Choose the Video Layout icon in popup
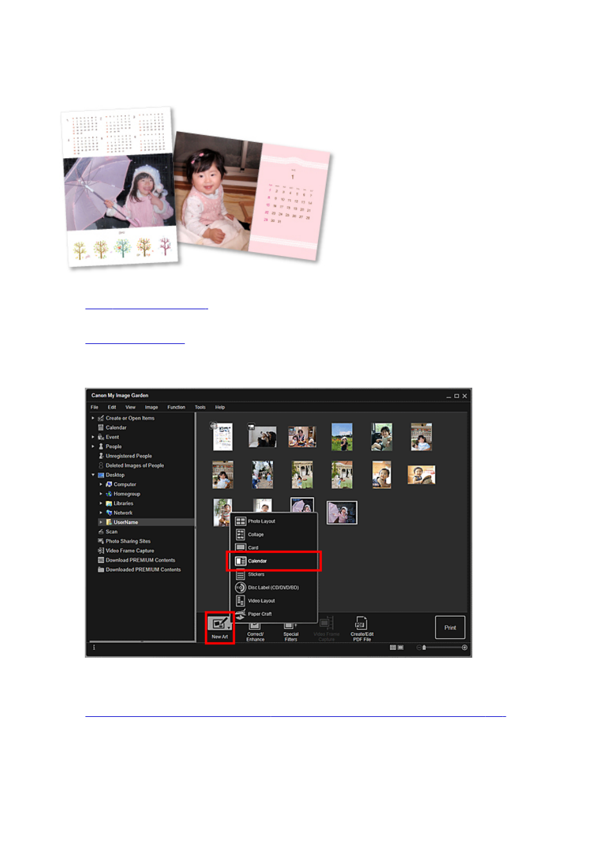The height and width of the screenshot is (868, 613). pos(240,601)
